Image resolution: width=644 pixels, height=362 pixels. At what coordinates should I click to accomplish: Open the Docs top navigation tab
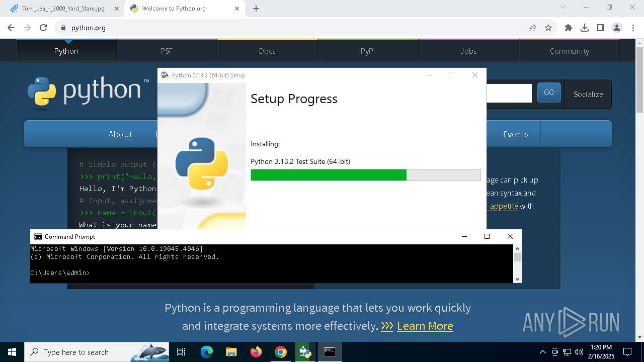pos(267,51)
